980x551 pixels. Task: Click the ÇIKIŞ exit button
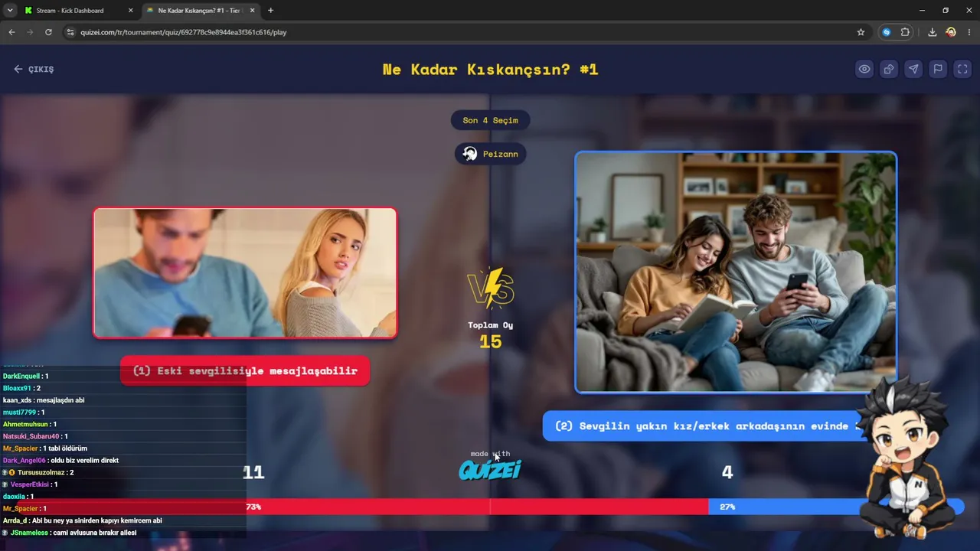[x=34, y=69]
